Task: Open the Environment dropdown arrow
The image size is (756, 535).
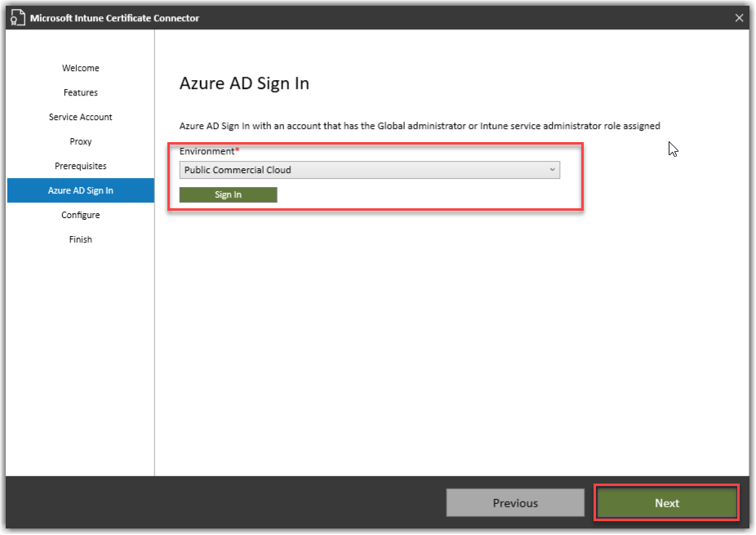Action: point(552,170)
